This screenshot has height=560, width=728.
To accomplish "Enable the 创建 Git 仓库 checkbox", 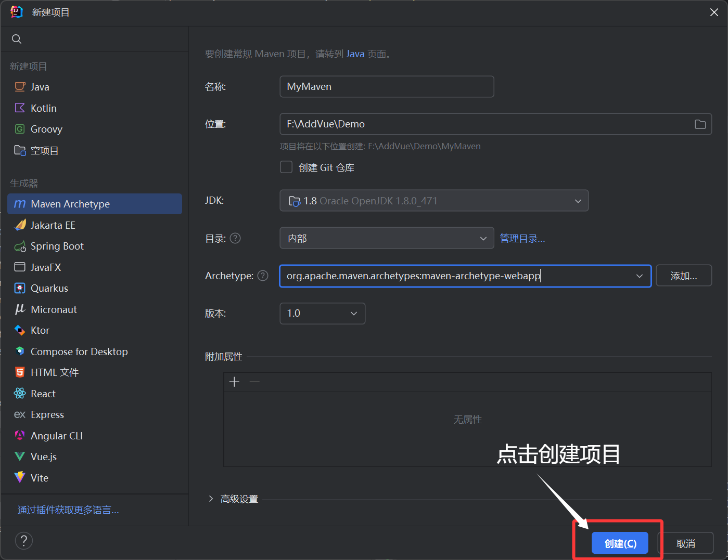I will (x=286, y=167).
